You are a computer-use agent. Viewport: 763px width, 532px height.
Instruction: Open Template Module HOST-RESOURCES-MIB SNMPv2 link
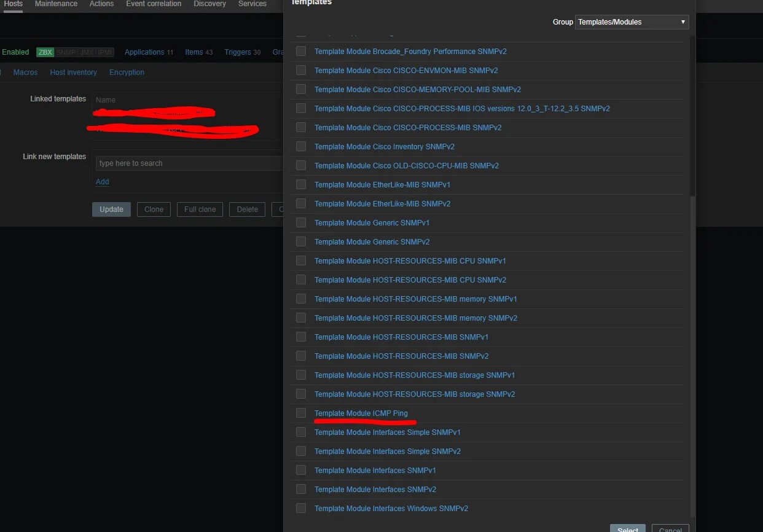pos(401,356)
